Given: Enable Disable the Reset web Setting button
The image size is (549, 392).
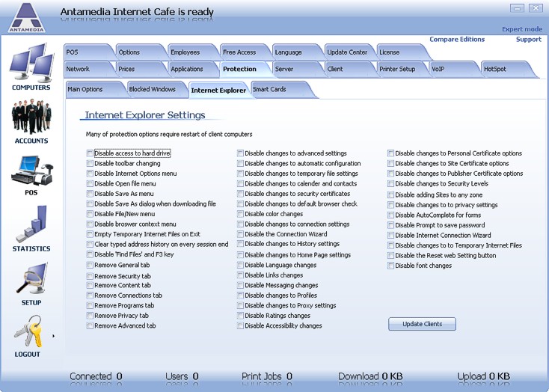Looking at the screenshot, I should (390, 256).
